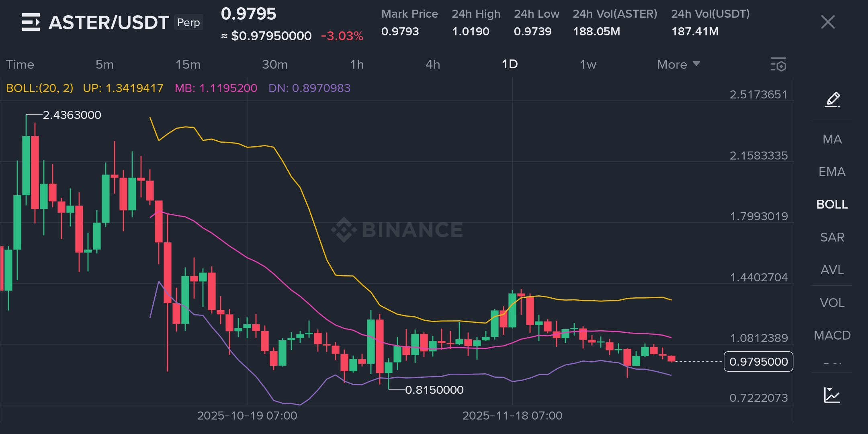This screenshot has height=434, width=868.
Task: Click the 0.8150000 low price label
Action: tap(434, 390)
